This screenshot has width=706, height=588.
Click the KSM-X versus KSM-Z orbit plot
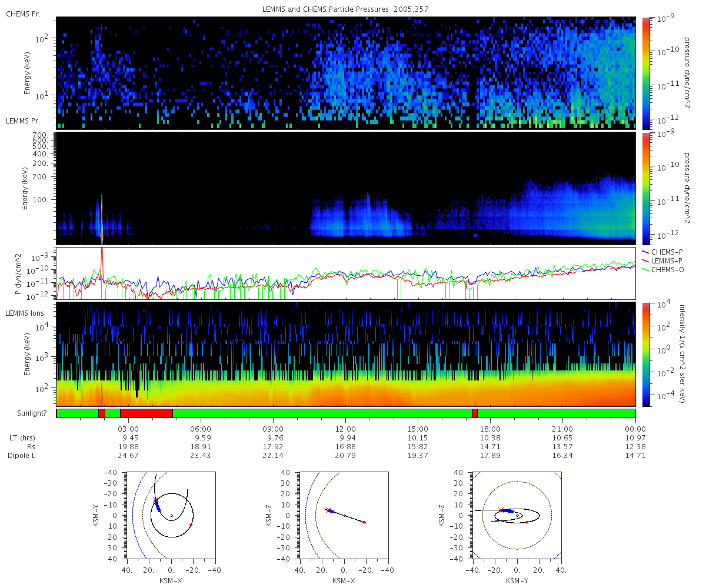point(344,516)
